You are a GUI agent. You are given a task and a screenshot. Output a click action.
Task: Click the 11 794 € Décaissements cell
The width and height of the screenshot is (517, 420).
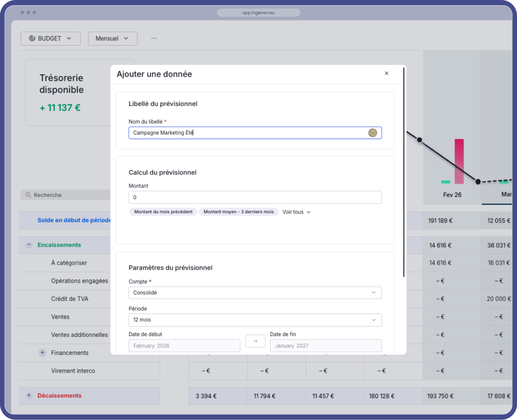tap(265, 396)
